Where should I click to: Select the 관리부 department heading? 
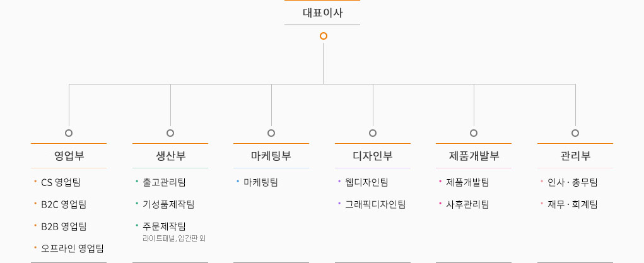point(575,156)
